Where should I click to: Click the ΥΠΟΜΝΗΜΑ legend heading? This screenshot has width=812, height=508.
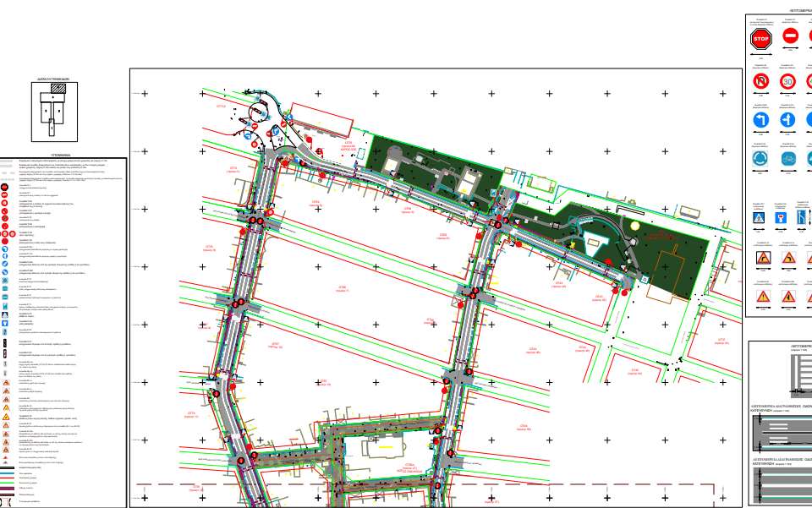tap(64, 156)
